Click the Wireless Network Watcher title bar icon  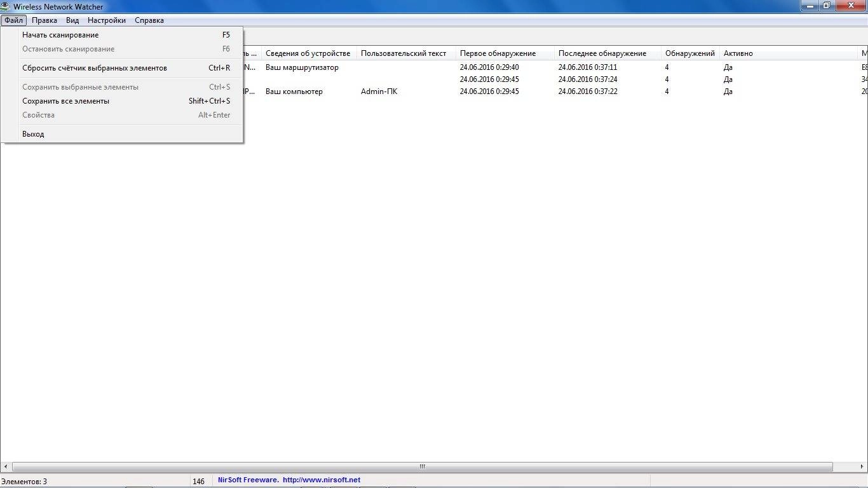(x=6, y=7)
